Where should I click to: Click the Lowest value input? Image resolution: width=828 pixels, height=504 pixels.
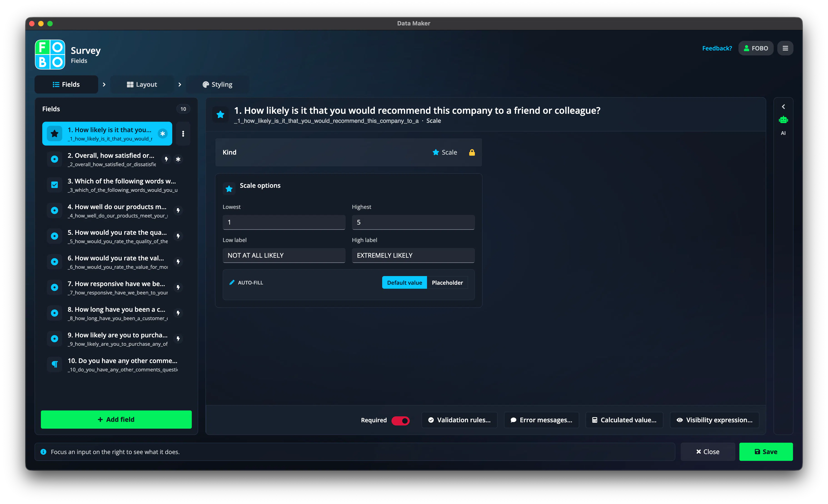coord(284,222)
